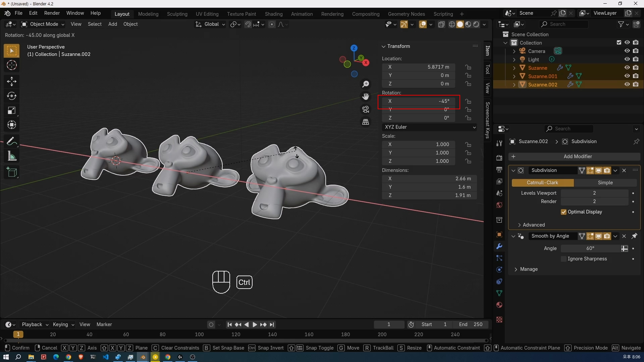Select the Add Cube tool

[x=12, y=172]
